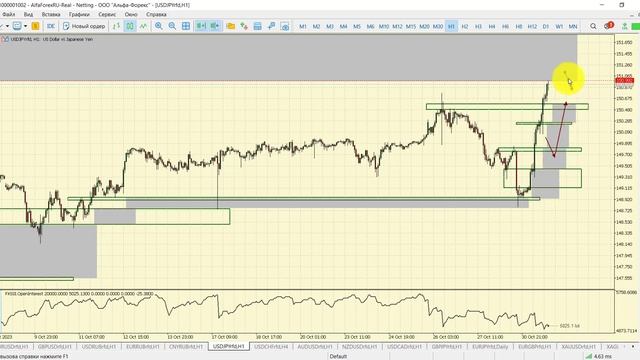The image size is (640, 360).
Task: Select H6 timeframe
Action: (505, 26)
